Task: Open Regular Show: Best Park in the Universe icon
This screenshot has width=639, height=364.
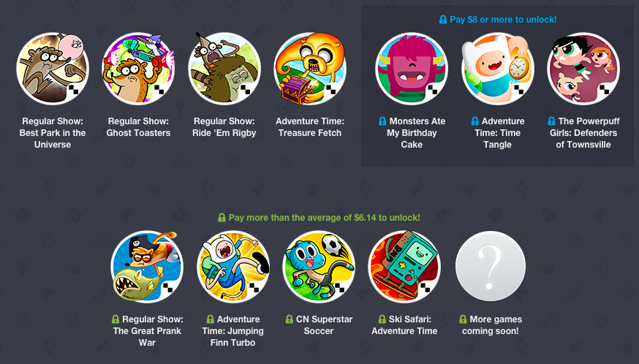Action: click(x=53, y=69)
